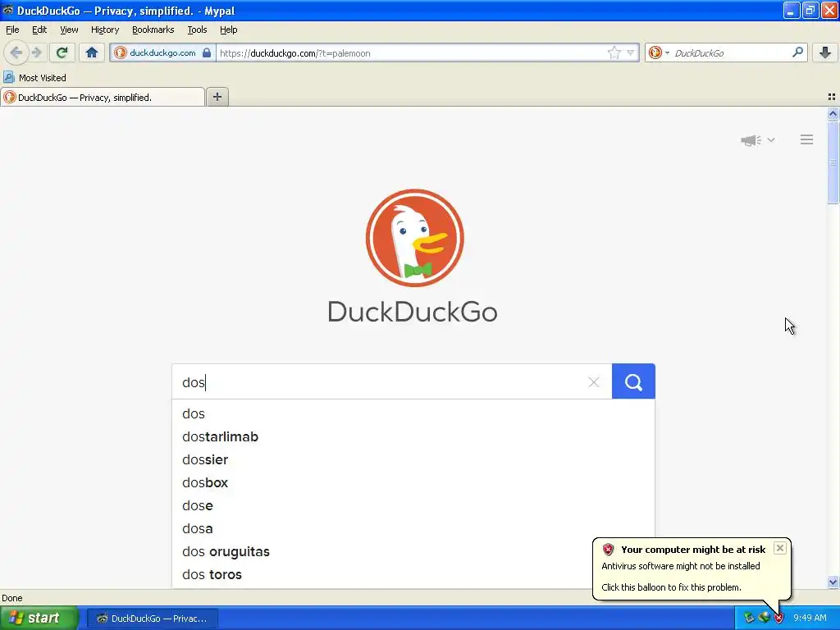Click the Mypal icon in title bar

click(7, 10)
